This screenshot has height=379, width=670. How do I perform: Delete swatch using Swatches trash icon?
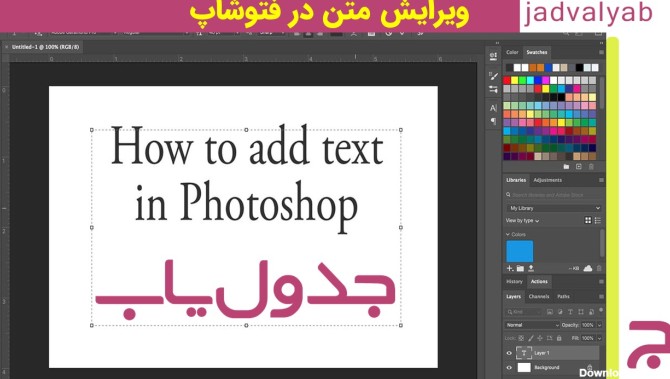591,167
